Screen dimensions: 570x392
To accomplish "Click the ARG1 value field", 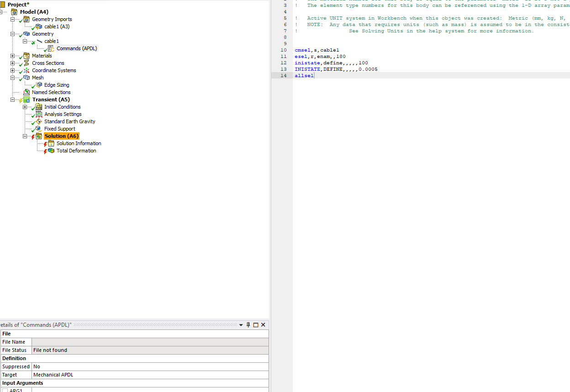I will pyautogui.click(x=150, y=390).
